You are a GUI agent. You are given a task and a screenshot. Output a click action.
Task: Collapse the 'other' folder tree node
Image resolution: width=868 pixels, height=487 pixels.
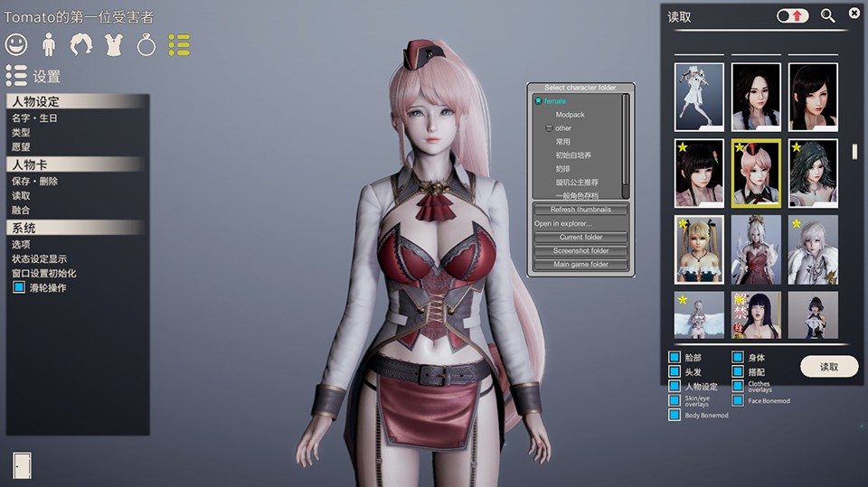point(549,128)
